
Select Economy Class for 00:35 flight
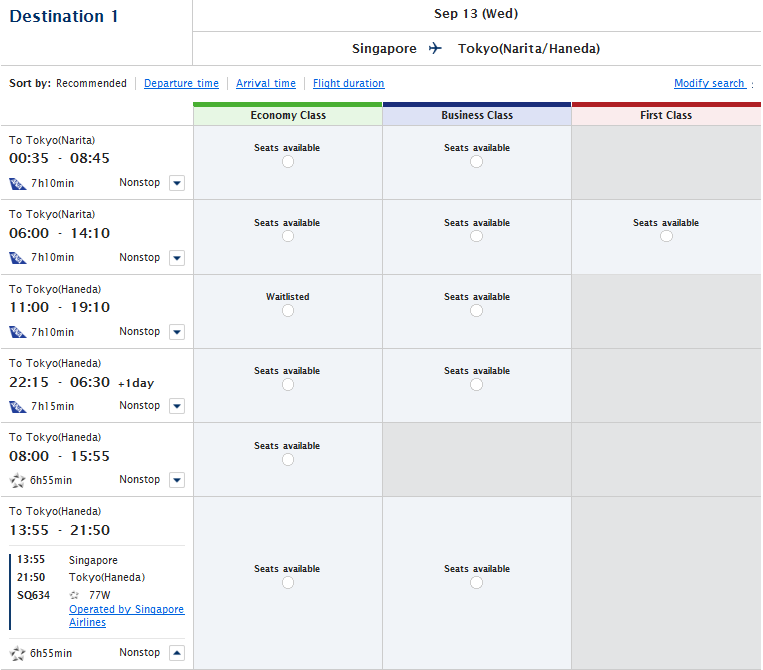pos(288,161)
